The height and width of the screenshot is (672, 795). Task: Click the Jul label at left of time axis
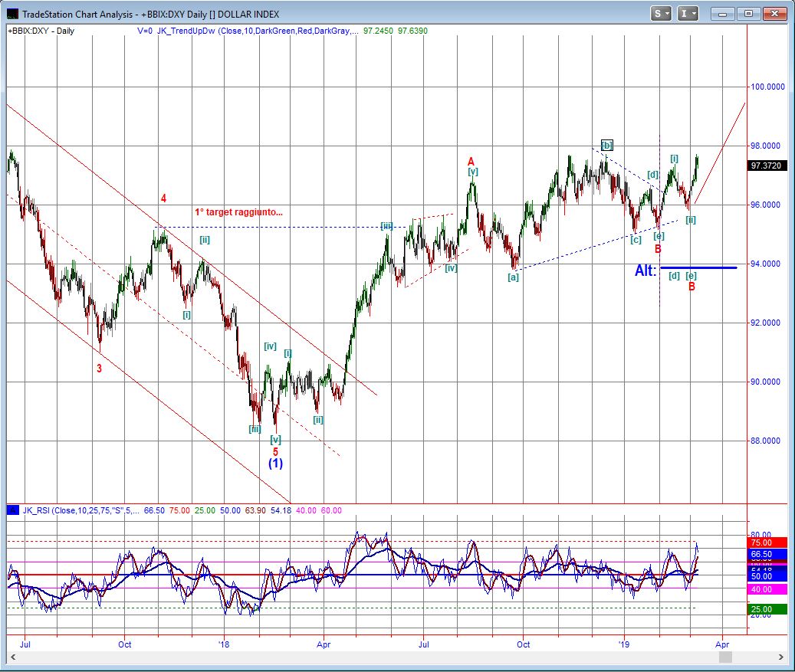point(25,644)
